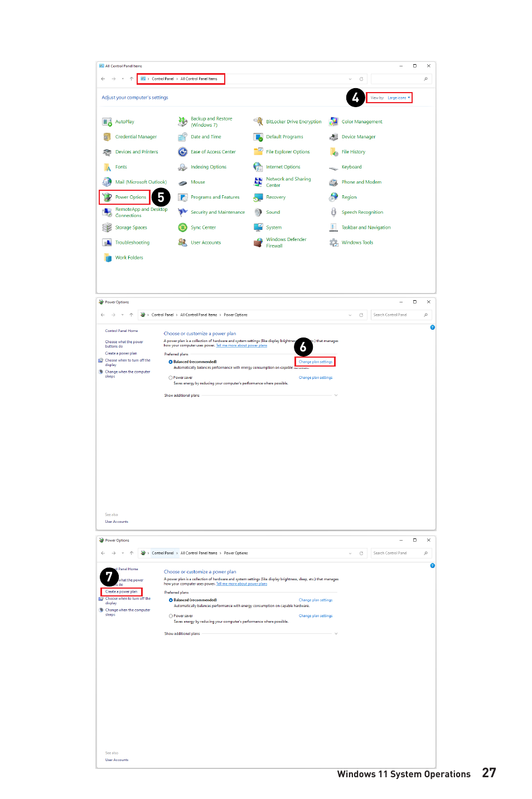The width and height of the screenshot is (532, 799).
Task: Expand Show additional plans in bottom Power Options window
Action: [x=336, y=634]
